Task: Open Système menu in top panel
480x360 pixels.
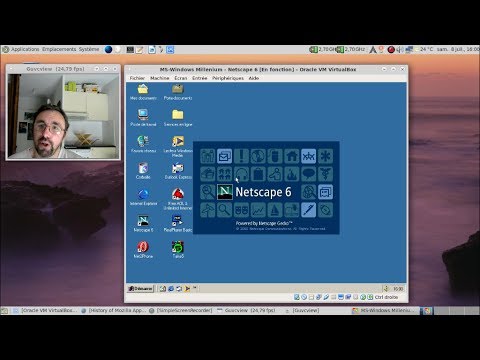Action: [89, 49]
